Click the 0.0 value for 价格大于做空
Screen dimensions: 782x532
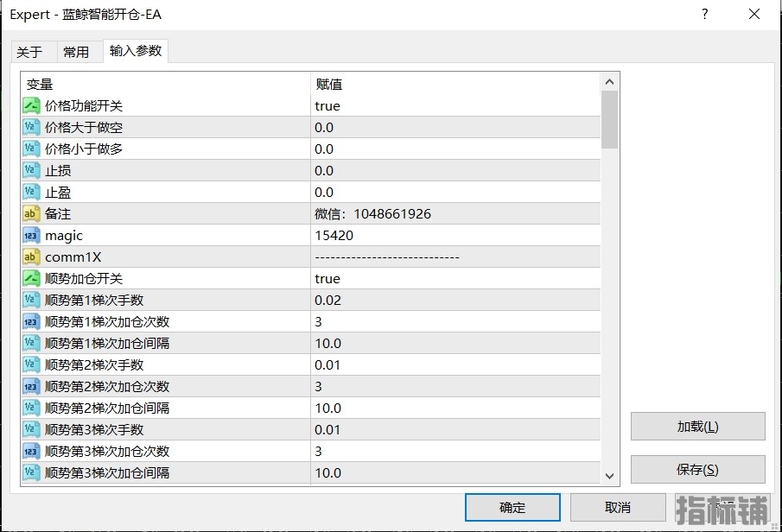pos(455,127)
